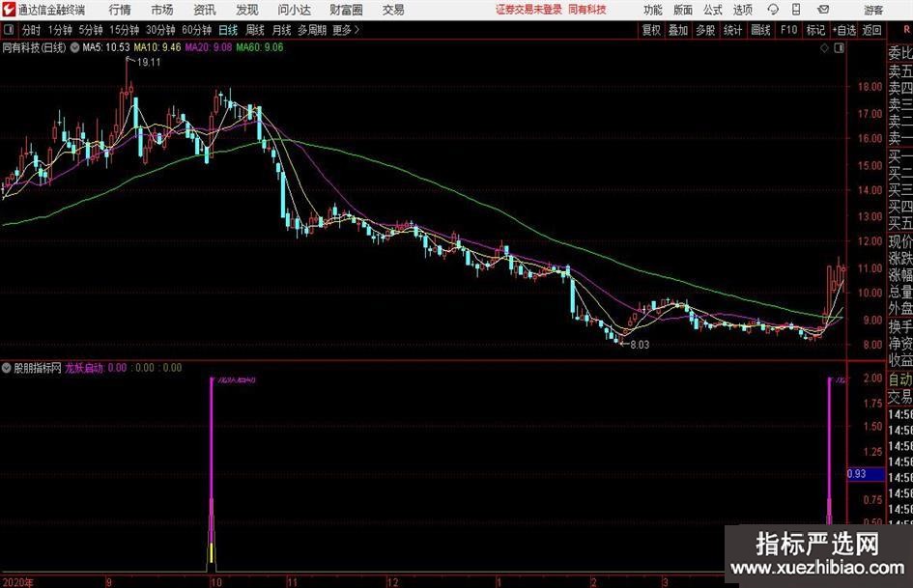
Task: Open the 交易 menu
Action: coord(393,10)
